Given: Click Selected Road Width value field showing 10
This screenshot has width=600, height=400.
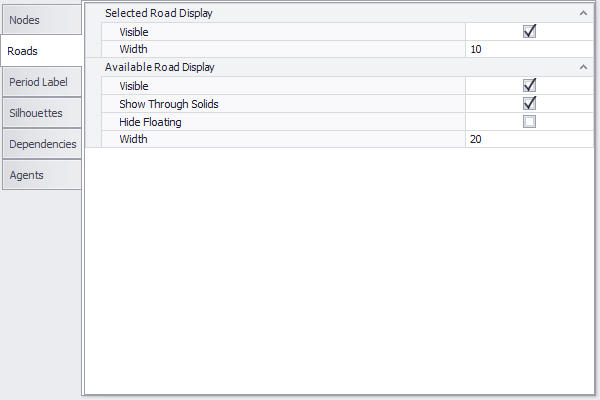Looking at the screenshot, I should [529, 49].
